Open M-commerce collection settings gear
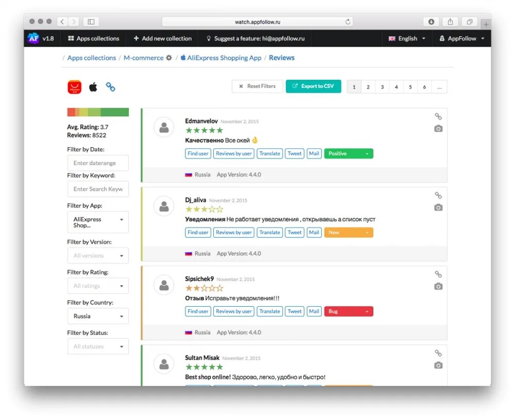The width and height of the screenshot is (515, 420). [x=169, y=58]
